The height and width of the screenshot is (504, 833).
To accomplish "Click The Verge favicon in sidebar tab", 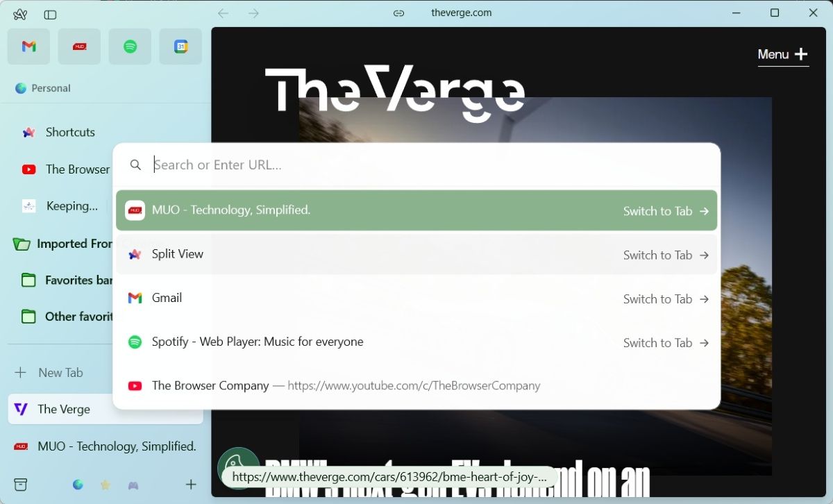I will point(21,409).
